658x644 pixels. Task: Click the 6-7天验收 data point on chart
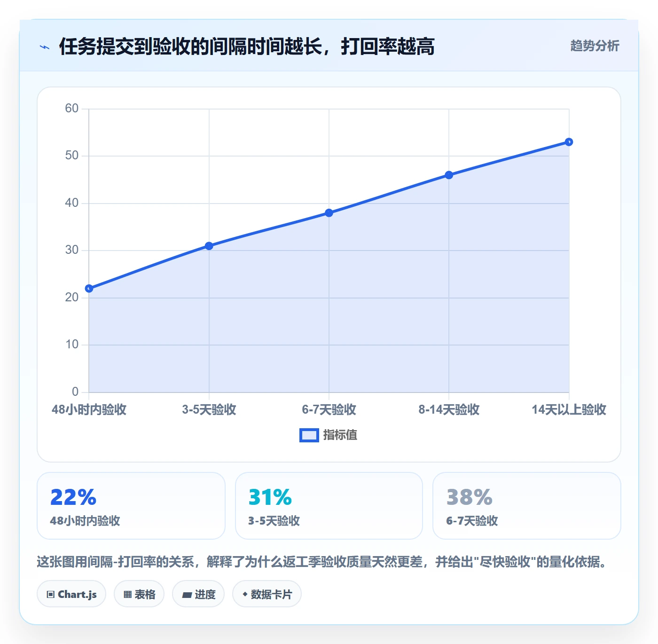point(329,213)
